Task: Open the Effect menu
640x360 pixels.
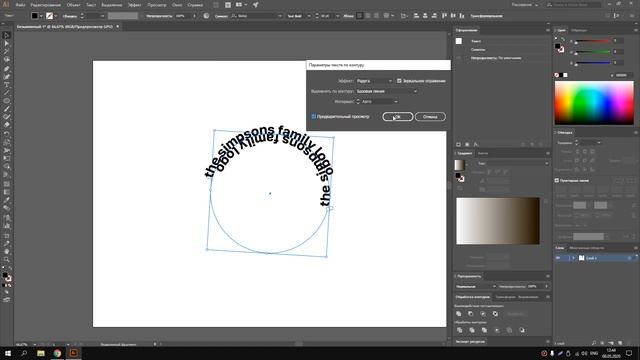Action: click(x=135, y=5)
